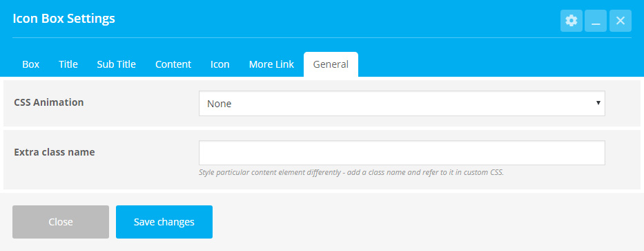Viewport: 644px width, 251px height.
Task: Click the gray Close button
Action: tap(61, 222)
